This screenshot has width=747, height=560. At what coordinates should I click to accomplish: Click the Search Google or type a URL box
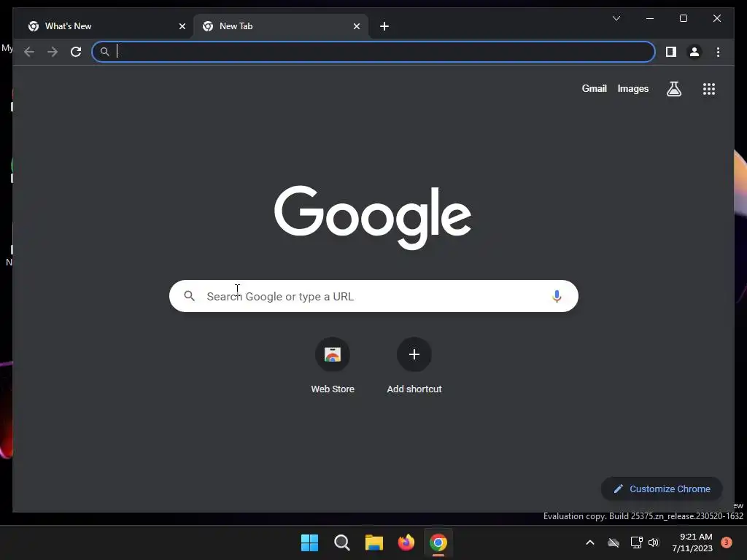373,296
